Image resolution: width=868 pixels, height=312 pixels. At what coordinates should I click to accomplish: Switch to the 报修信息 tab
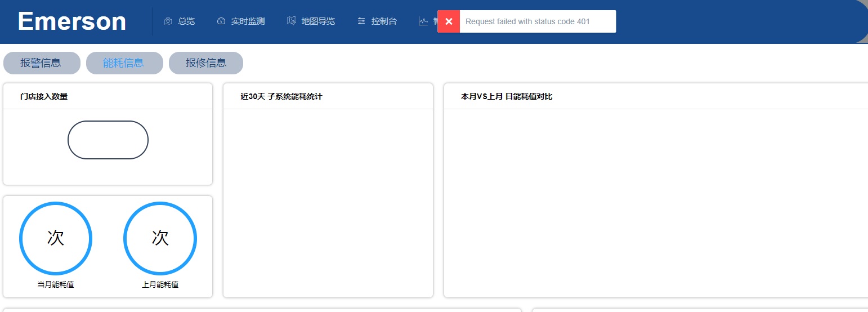coord(206,63)
